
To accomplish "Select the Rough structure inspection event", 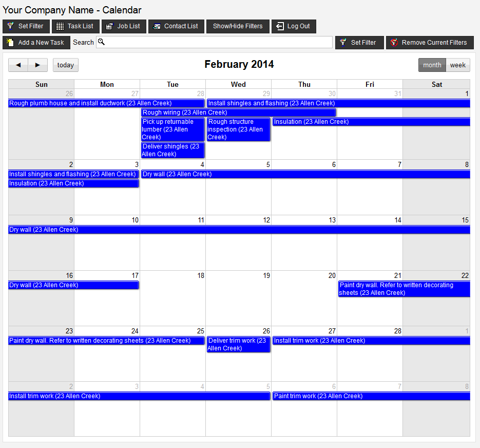I will [238, 129].
